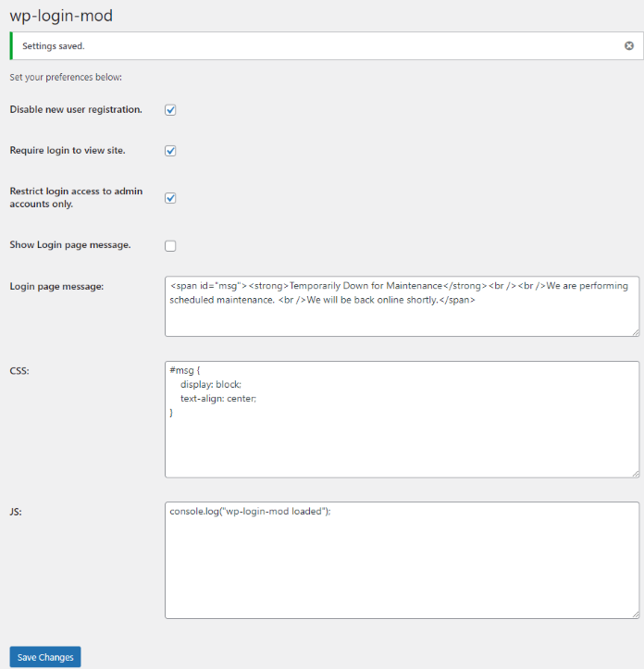Enable Show Login page message checkbox
The width and height of the screenshot is (644, 669).
coord(170,246)
